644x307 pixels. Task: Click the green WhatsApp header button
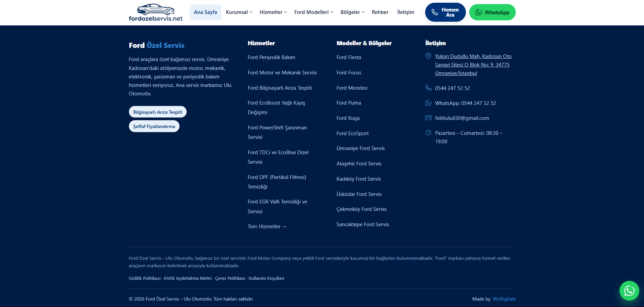[492, 12]
